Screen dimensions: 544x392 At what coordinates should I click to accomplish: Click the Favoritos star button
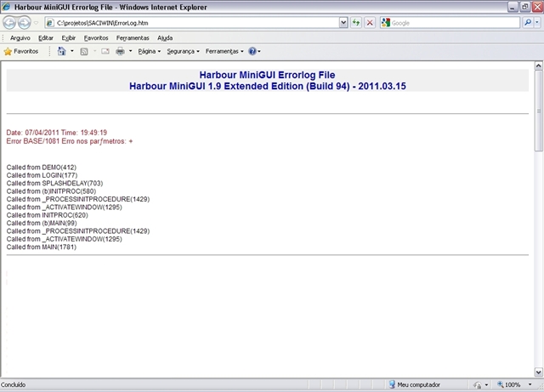(20, 51)
